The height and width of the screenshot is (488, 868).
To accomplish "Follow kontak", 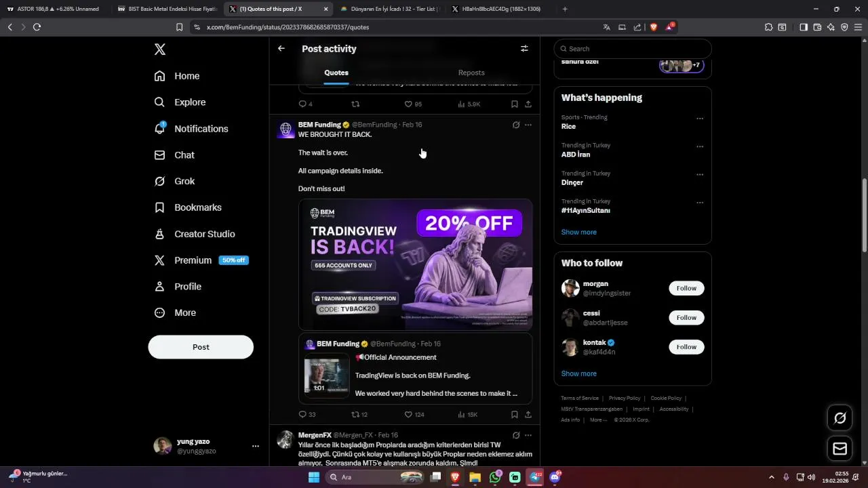I will pyautogui.click(x=686, y=347).
